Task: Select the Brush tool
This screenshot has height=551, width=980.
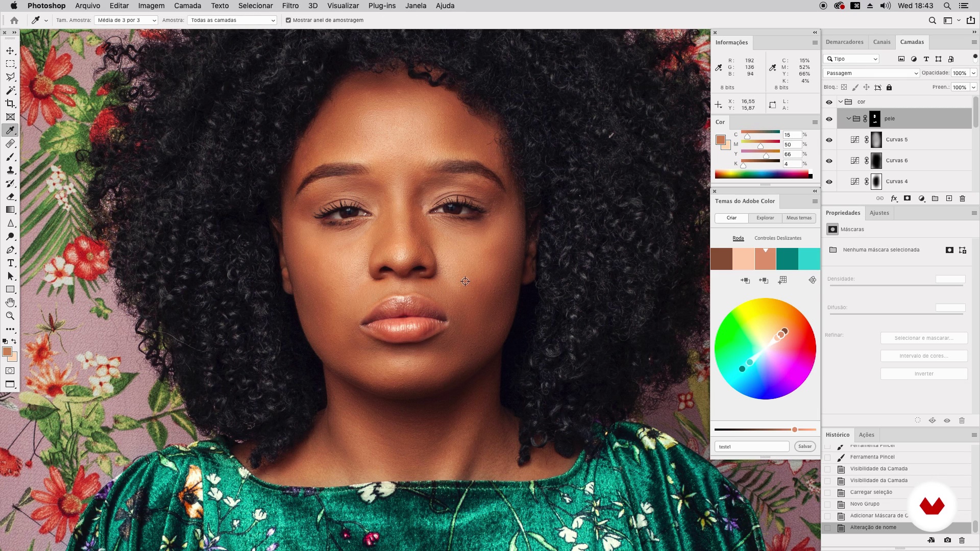Action: pos(10,157)
